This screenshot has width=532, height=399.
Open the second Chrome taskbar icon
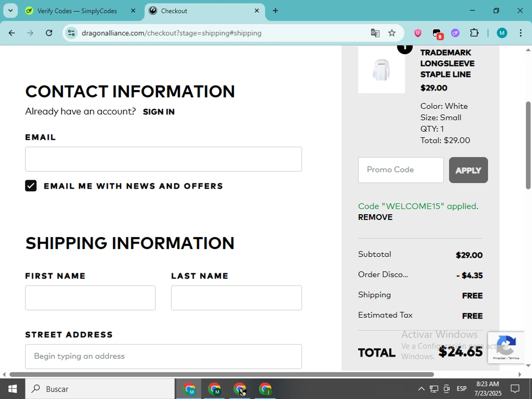point(214,389)
